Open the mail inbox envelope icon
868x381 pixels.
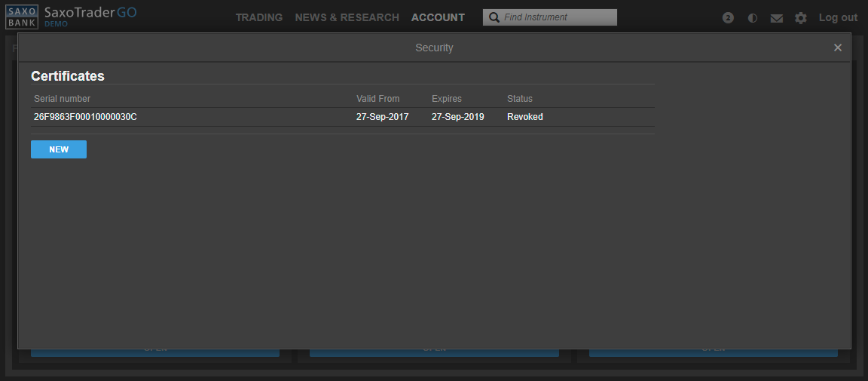(776, 18)
